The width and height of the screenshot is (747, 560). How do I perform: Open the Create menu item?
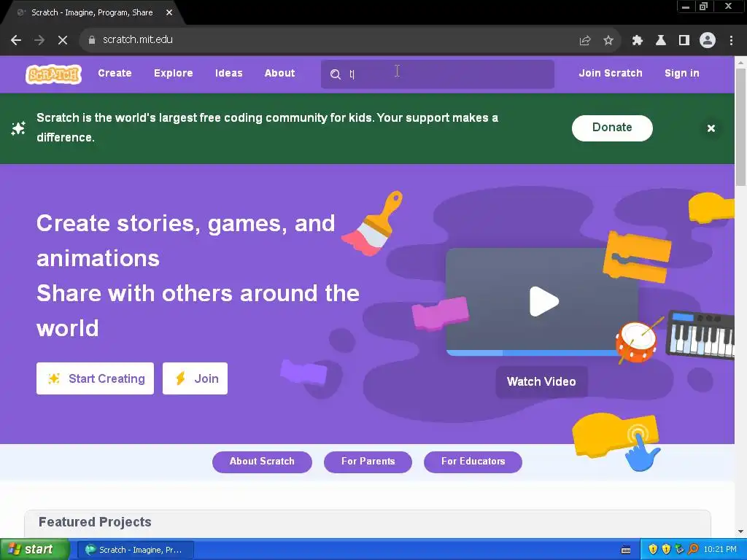pos(115,74)
